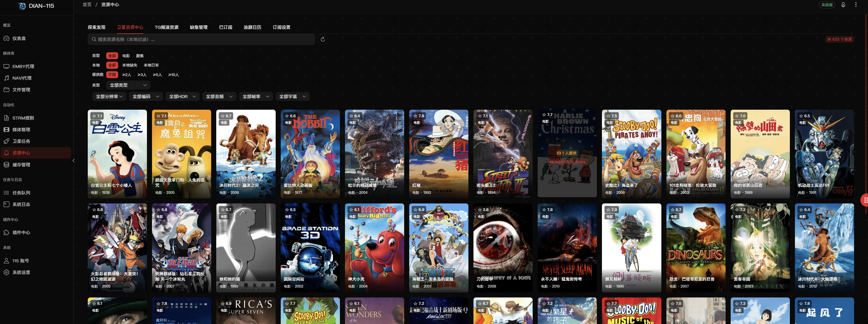Filter type to 电影
Viewport: 868px width, 324px height.
(126, 56)
